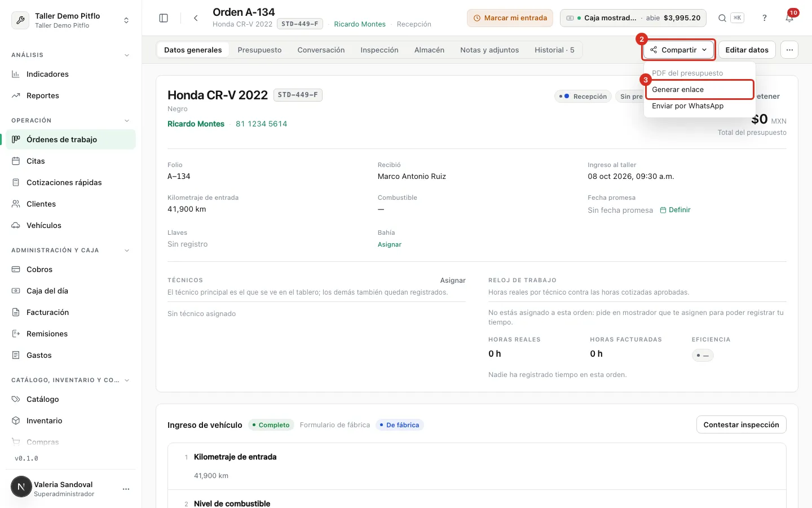
Task: Click Contestar inspección button
Action: tap(741, 424)
